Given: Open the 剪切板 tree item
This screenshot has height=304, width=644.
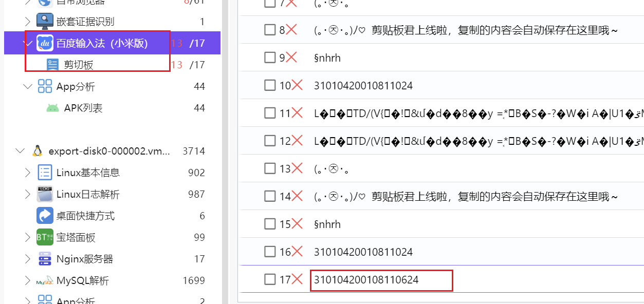Looking at the screenshot, I should (x=79, y=65).
